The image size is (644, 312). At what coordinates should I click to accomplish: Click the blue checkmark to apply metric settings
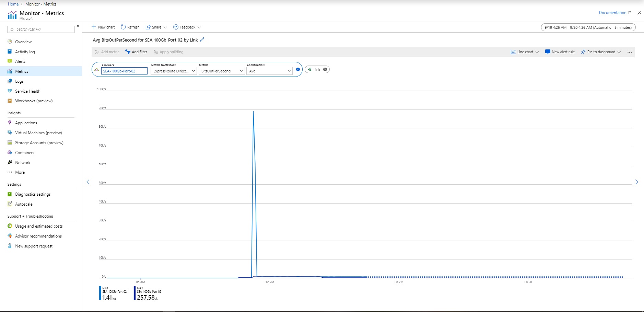click(298, 69)
